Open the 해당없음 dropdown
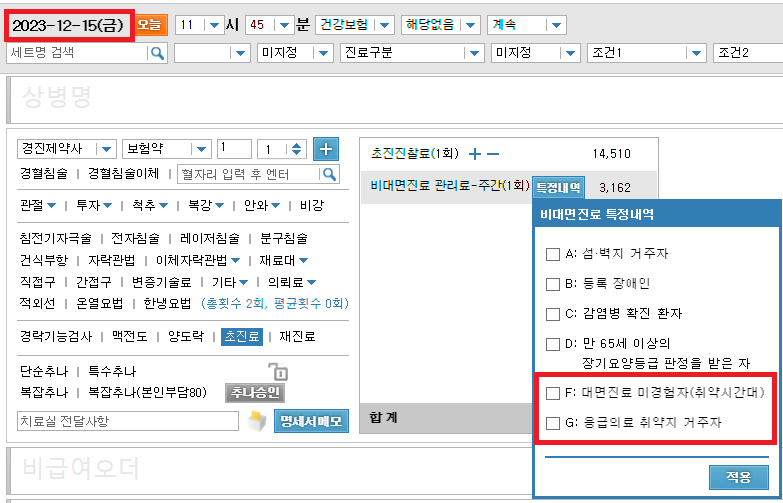783x503 pixels. pyautogui.click(x=440, y=24)
